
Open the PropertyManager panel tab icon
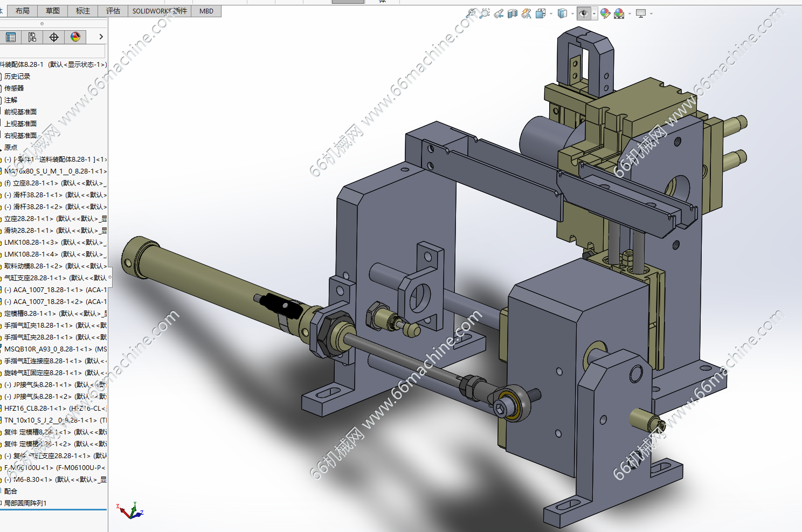[11, 37]
